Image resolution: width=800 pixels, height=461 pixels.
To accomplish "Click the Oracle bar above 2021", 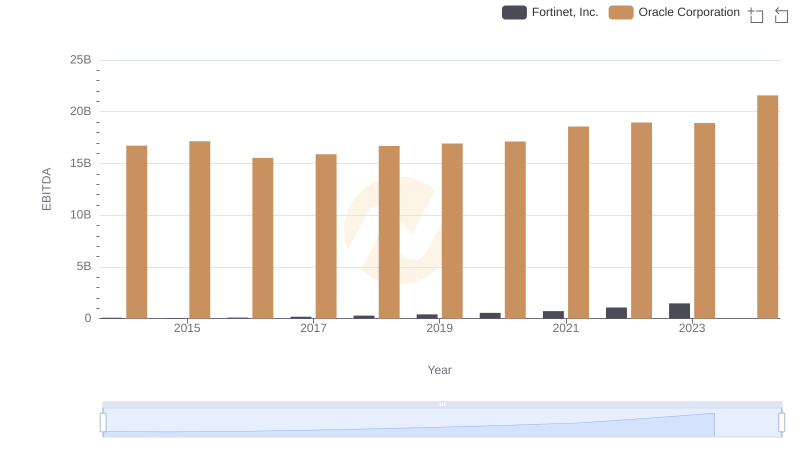I will (578, 222).
